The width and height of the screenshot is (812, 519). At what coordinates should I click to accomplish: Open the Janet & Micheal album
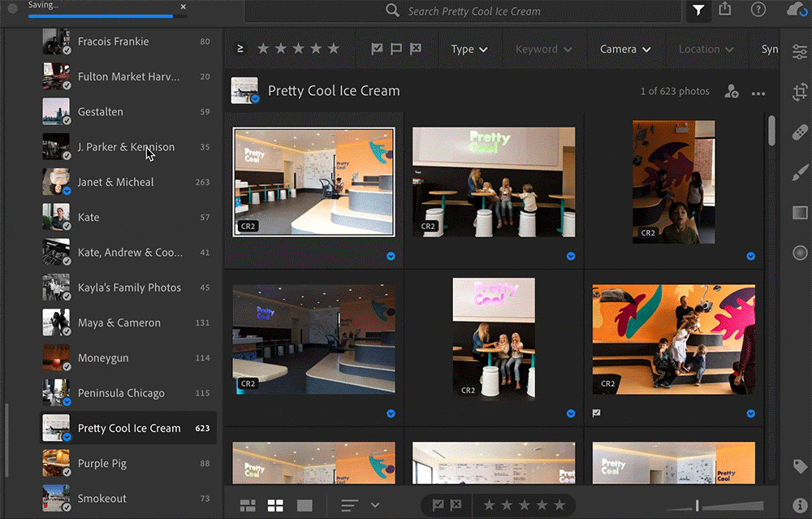click(x=128, y=182)
